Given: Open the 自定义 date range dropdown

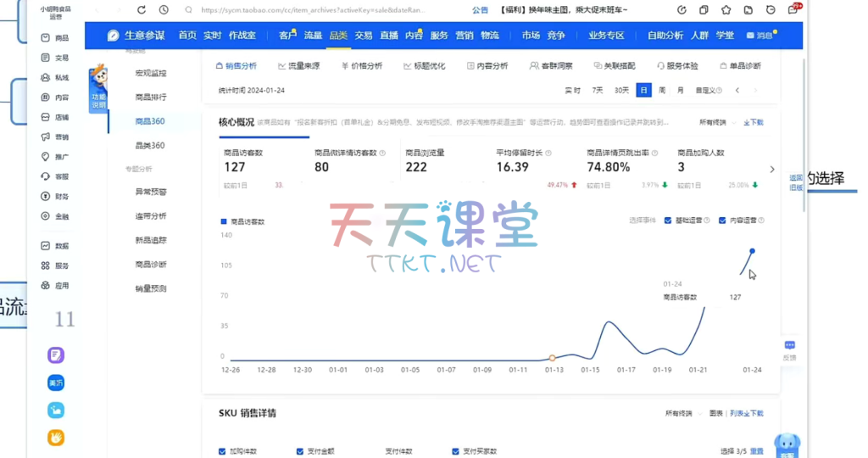Looking at the screenshot, I should (x=705, y=90).
